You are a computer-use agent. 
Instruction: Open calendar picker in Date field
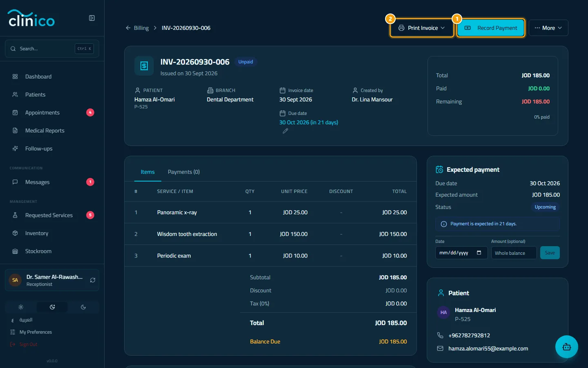[x=479, y=253]
